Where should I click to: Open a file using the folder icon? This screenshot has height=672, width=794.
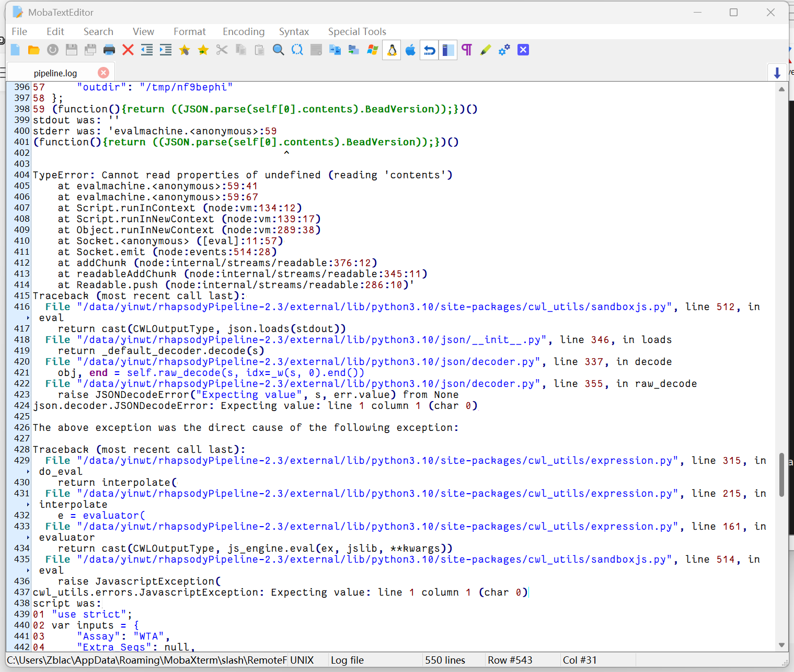click(34, 50)
